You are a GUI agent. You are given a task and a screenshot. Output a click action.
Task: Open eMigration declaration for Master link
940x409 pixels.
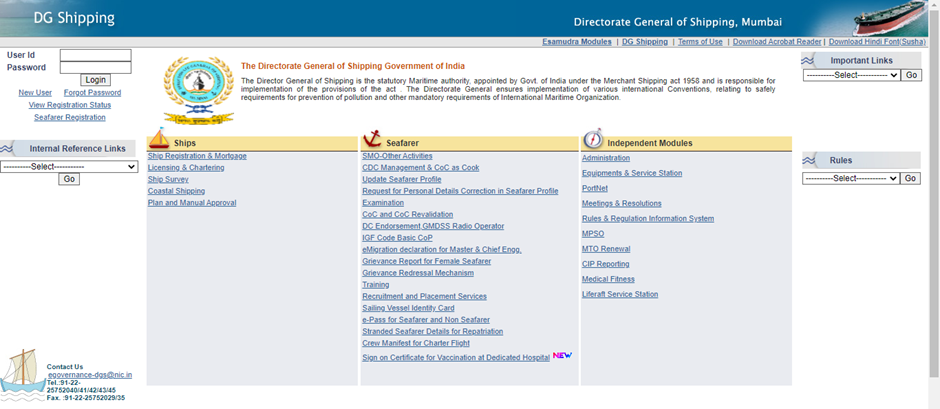[442, 249]
